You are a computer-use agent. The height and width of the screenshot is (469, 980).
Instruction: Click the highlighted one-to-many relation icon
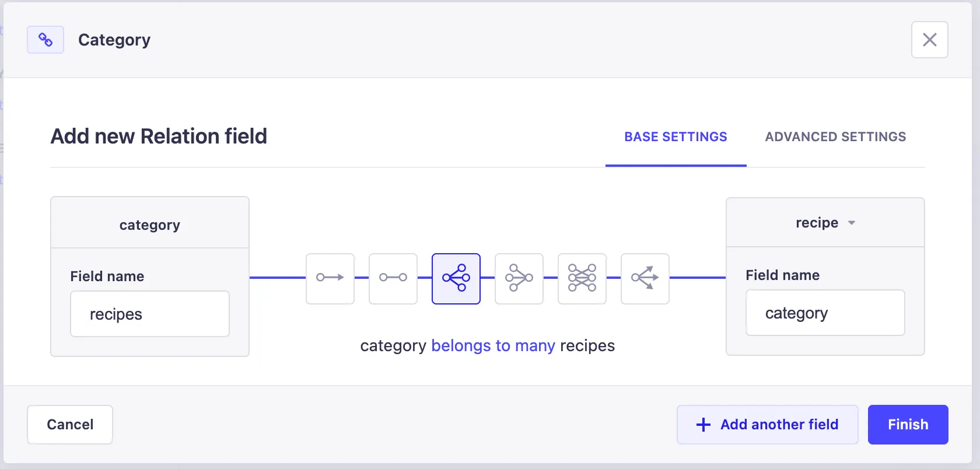[x=456, y=278]
